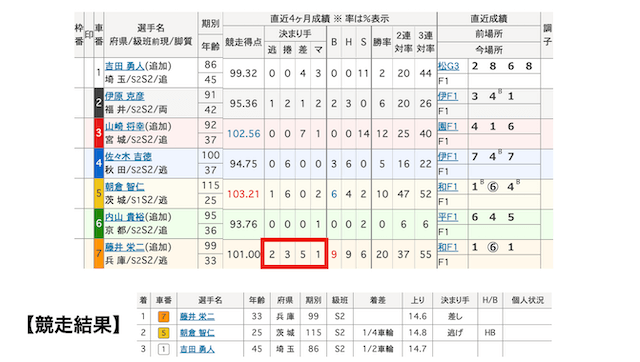Click score value 93.76

(243, 224)
